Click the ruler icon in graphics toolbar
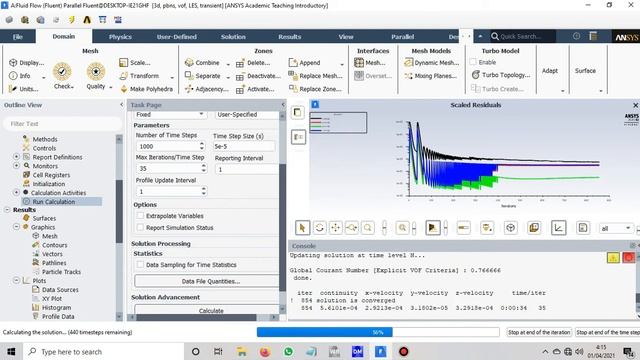This screenshot has height=360, width=640. tap(463, 228)
